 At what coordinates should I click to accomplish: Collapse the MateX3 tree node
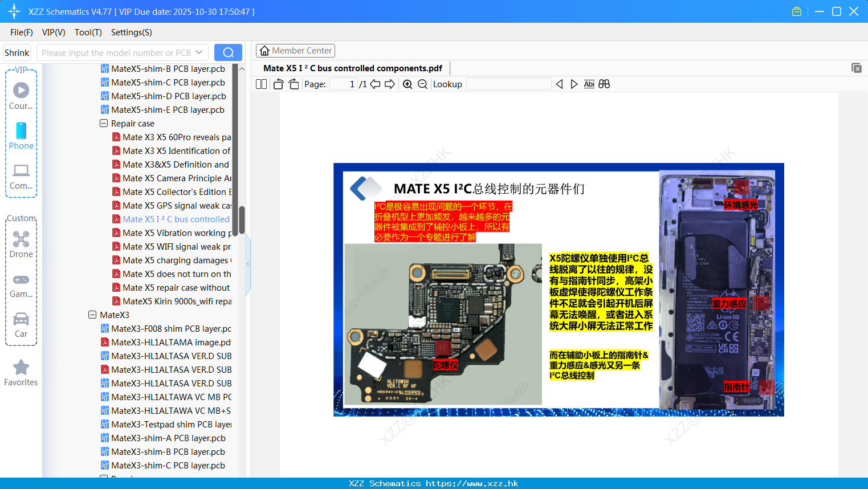(x=92, y=315)
